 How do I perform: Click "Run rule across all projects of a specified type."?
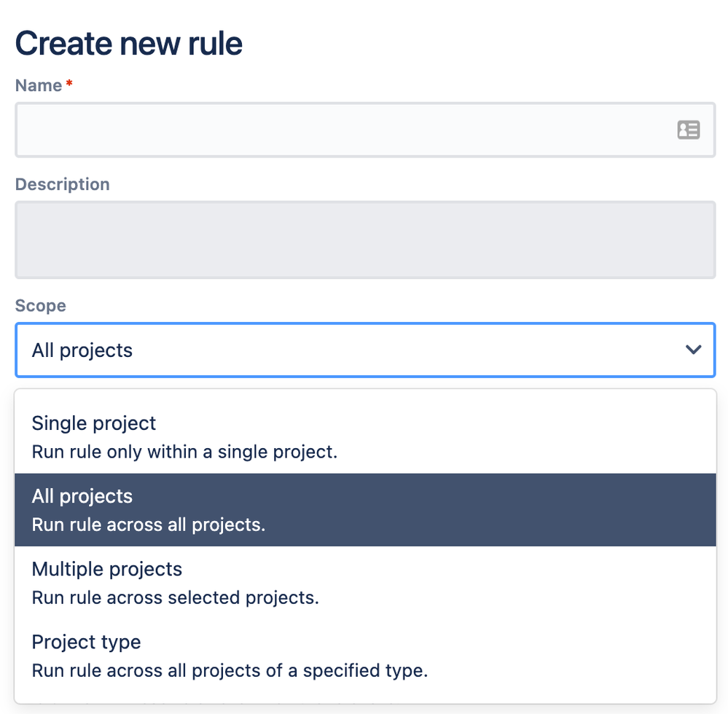coord(230,671)
